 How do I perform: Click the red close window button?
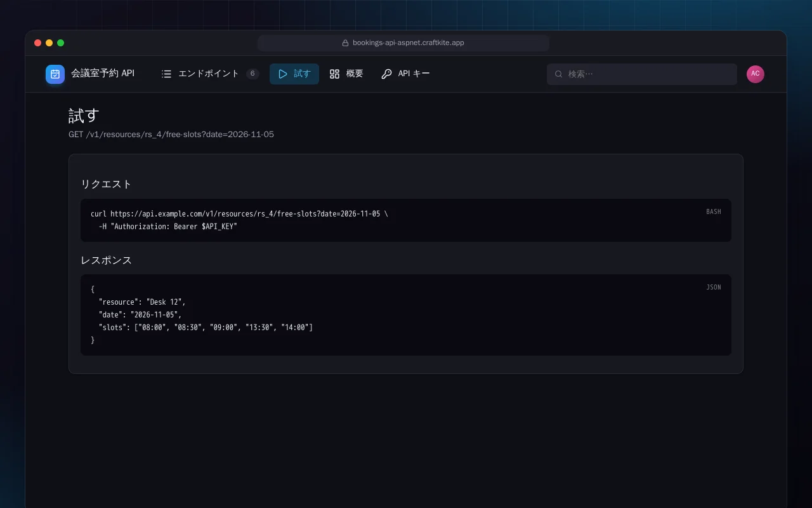coord(38,43)
